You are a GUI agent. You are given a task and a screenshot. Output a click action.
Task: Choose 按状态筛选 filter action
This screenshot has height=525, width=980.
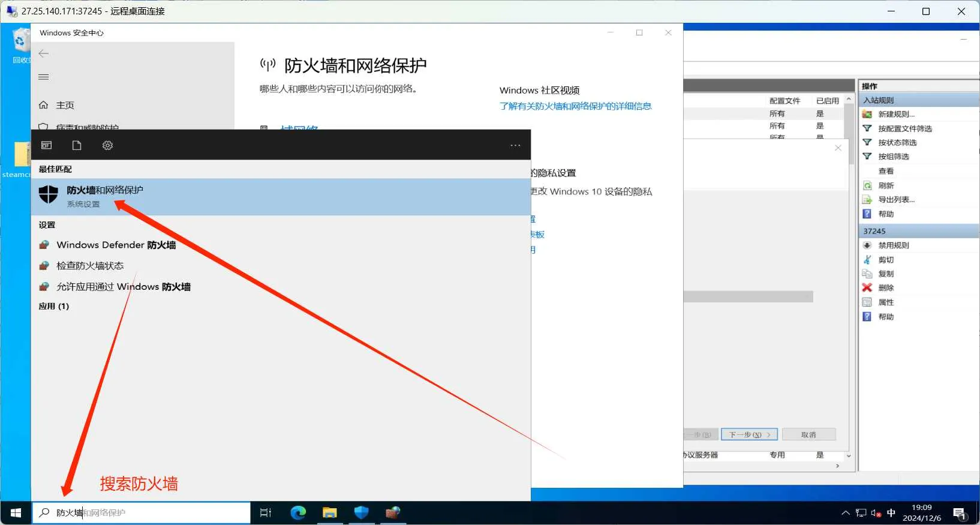coord(897,142)
